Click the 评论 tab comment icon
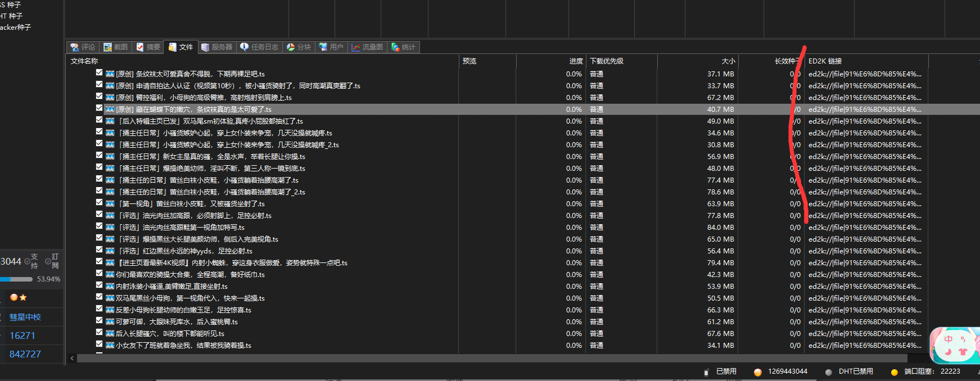The width and height of the screenshot is (980, 381). point(74,47)
